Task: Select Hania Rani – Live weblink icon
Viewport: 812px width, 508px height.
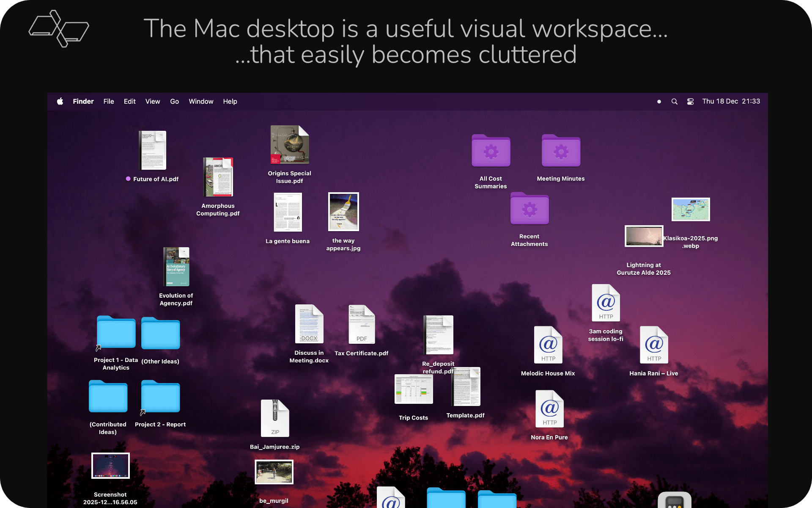Action: [x=654, y=345]
